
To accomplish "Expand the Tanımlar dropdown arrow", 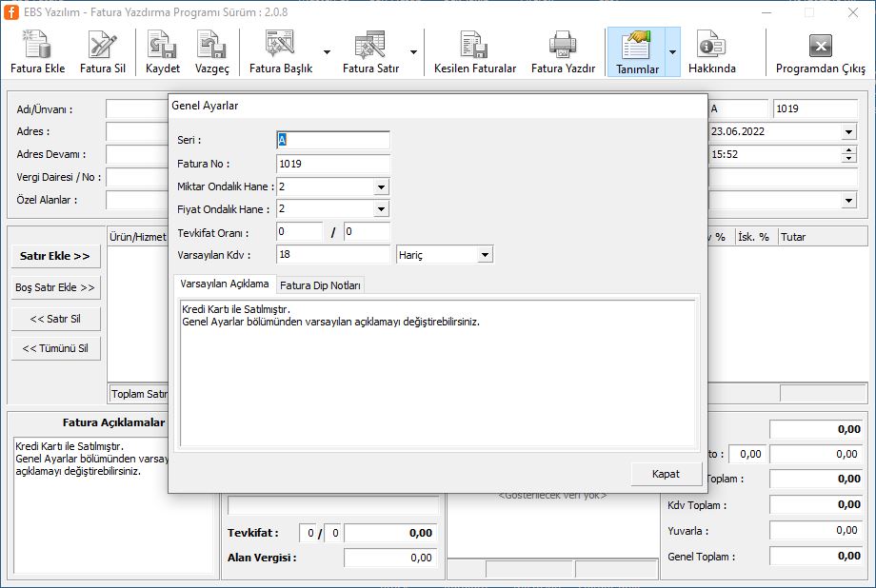I will pos(672,52).
